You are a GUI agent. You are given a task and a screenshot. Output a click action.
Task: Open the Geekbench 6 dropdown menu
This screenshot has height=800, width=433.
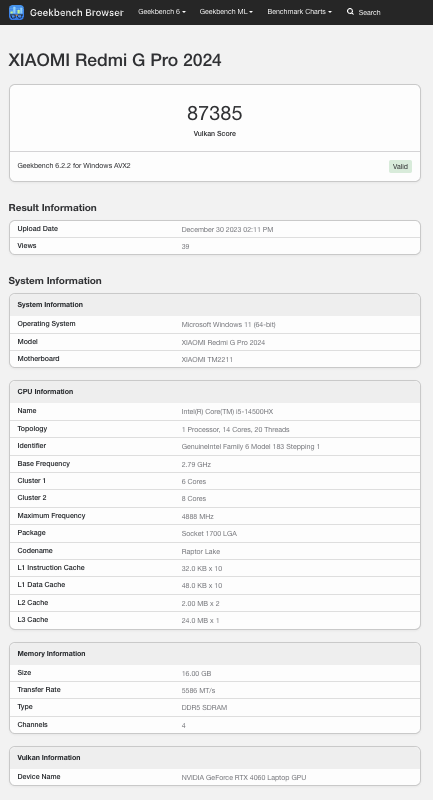162,12
